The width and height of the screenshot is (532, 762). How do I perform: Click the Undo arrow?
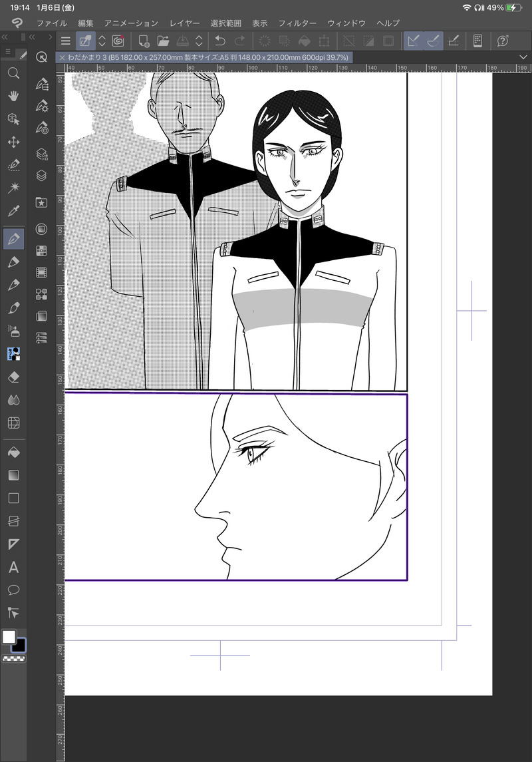pyautogui.click(x=220, y=41)
